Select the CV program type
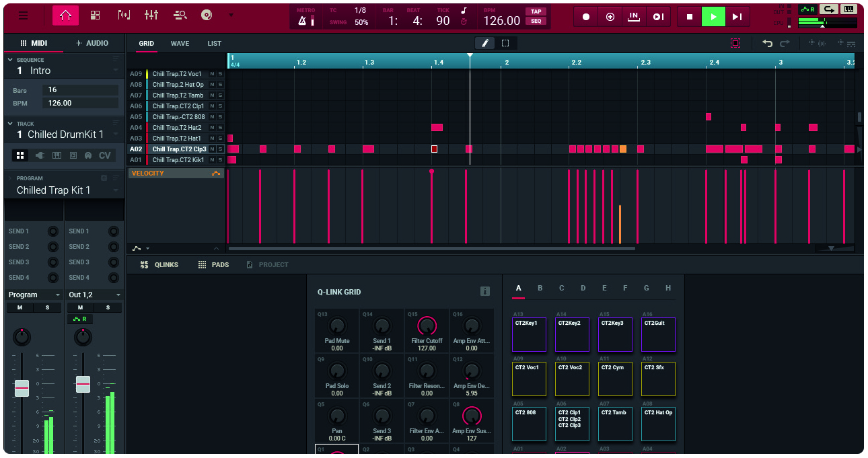 tap(105, 155)
